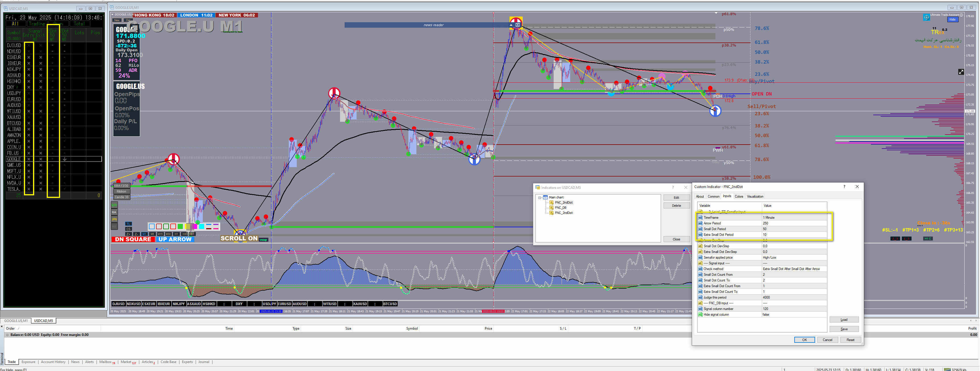Collapse the Main chart tree node
The image size is (980, 371).
(539, 197)
